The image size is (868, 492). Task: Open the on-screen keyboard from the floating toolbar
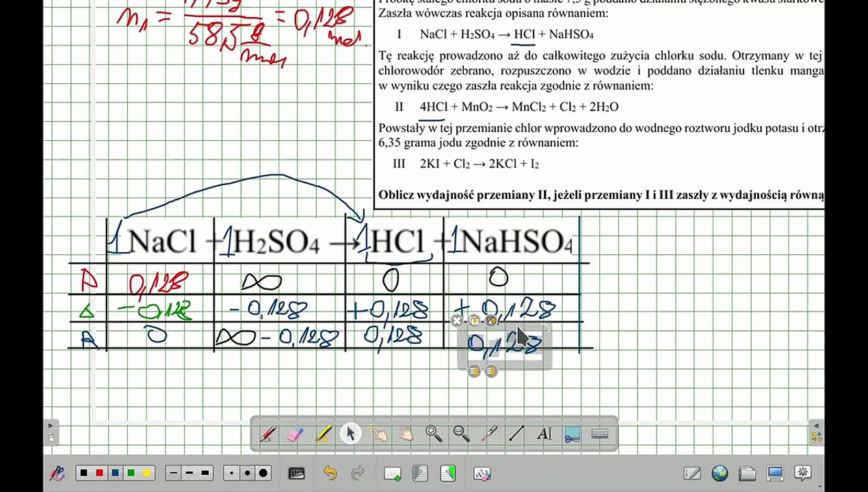click(600, 434)
